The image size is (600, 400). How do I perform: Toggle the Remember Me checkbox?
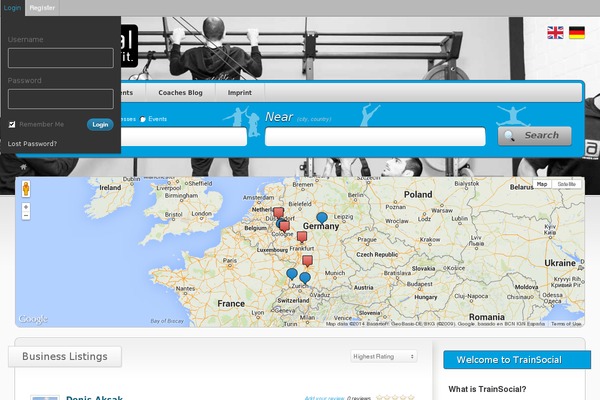(12, 124)
